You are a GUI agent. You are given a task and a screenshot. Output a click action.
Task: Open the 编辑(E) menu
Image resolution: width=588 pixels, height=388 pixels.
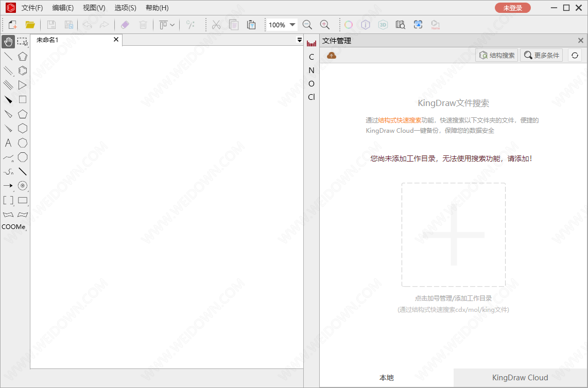click(63, 8)
